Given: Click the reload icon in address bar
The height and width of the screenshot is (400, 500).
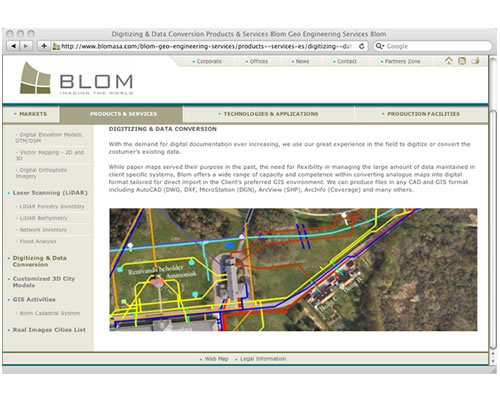Looking at the screenshot, I should pyautogui.click(x=362, y=46).
